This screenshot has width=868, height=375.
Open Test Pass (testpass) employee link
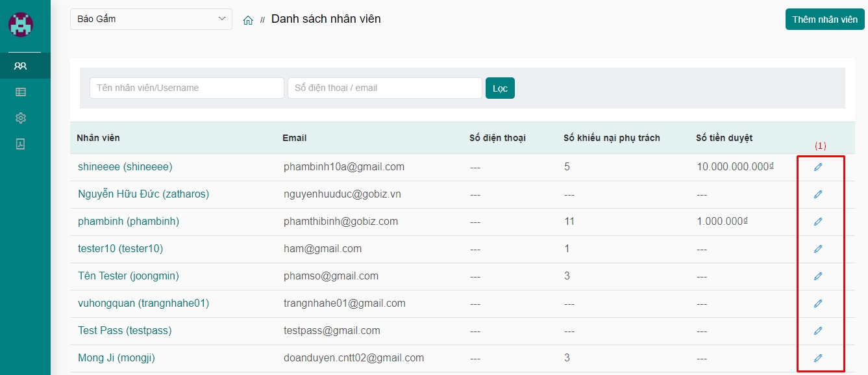[125, 331]
